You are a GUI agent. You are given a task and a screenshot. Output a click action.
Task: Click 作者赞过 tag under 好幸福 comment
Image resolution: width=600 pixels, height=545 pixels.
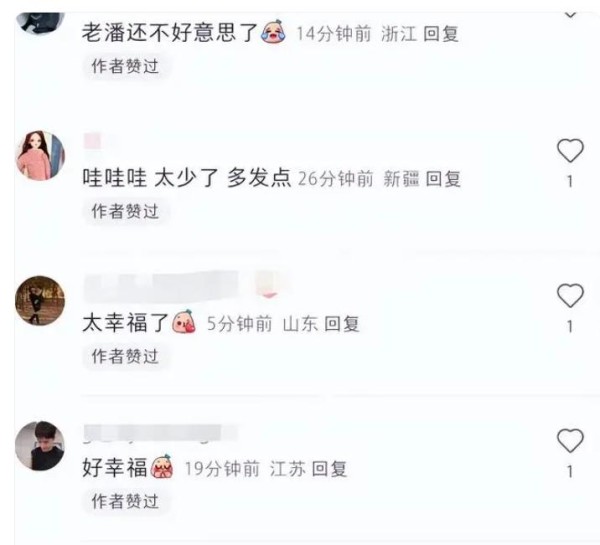[x=125, y=501]
